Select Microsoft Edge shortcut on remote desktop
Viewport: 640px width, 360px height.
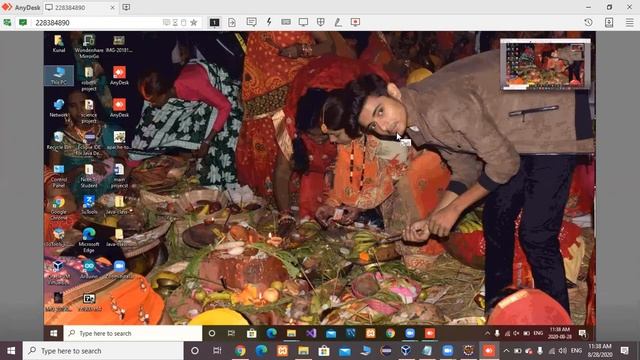pos(89,240)
